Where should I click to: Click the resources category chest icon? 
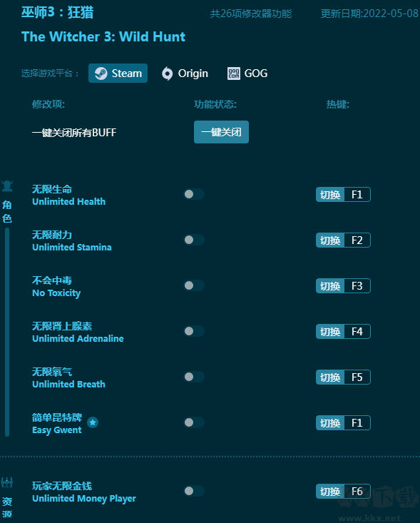coord(7,482)
